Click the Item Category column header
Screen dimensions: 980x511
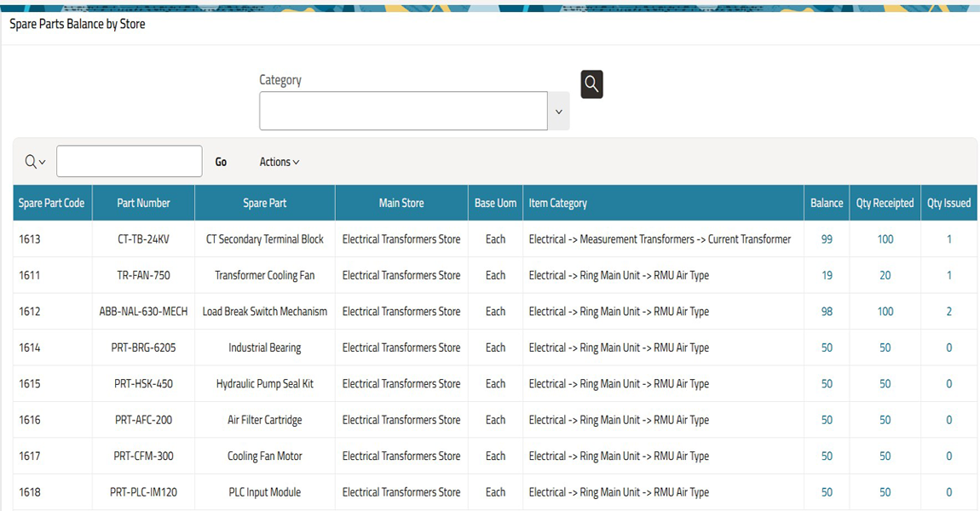coord(558,204)
